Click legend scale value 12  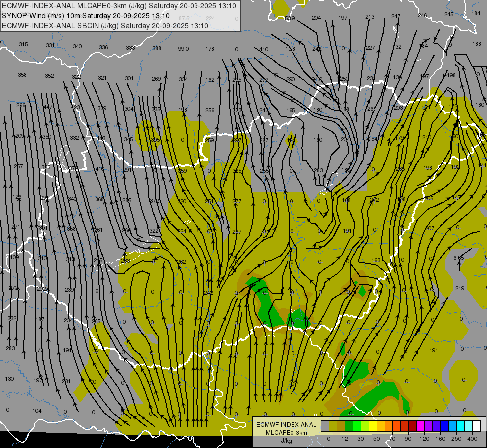pyautogui.click(x=345, y=439)
